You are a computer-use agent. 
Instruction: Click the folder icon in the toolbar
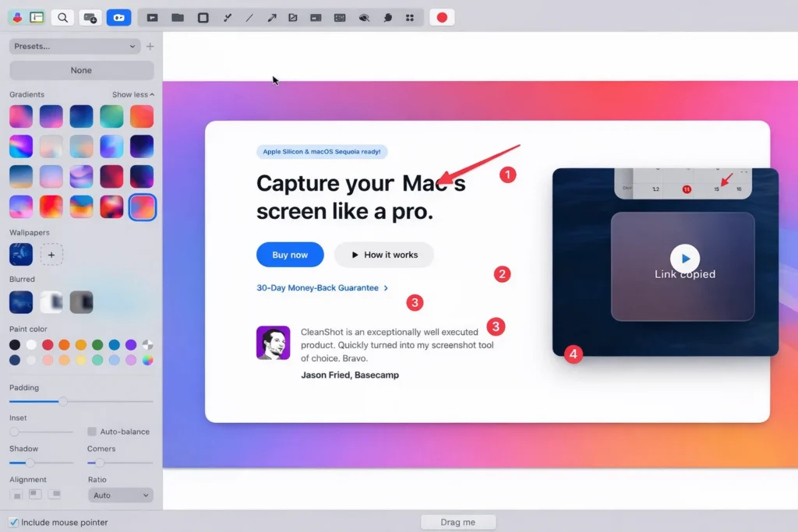pos(178,17)
